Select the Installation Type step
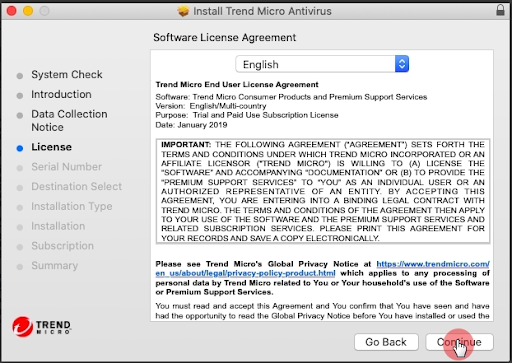This screenshot has width=512, height=363. point(72,206)
